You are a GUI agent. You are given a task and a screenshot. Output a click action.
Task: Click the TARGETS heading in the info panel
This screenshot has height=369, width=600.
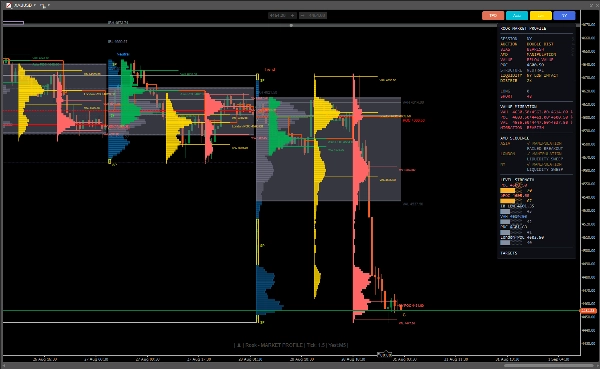pyautogui.click(x=509, y=253)
